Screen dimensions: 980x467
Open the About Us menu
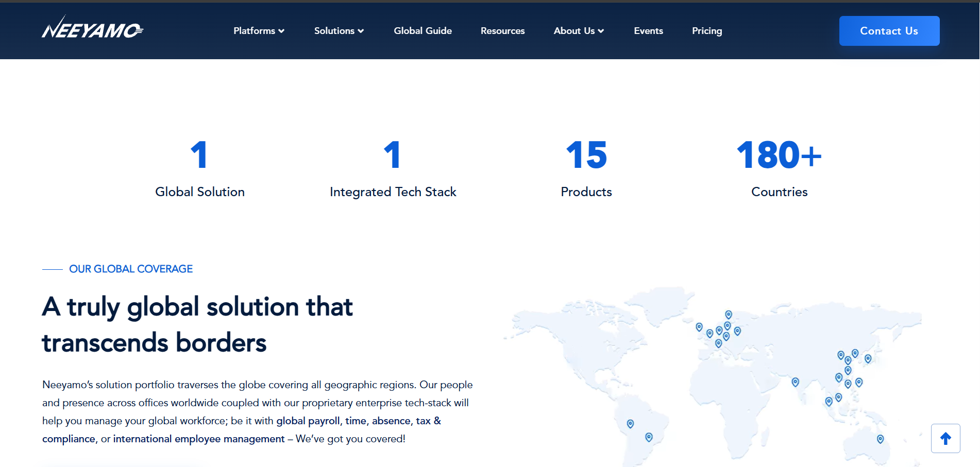pos(579,31)
